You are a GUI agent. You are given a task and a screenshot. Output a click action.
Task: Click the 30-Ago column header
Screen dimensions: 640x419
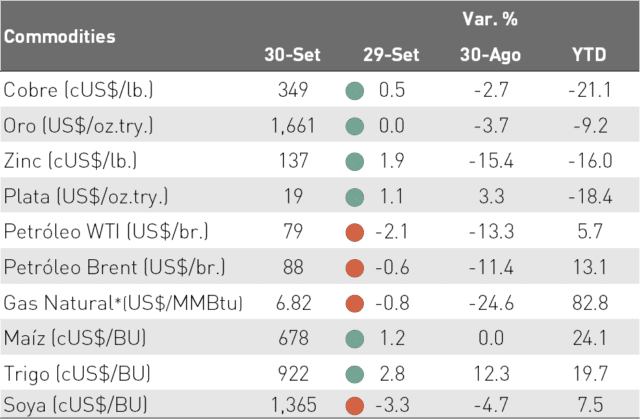(x=490, y=55)
